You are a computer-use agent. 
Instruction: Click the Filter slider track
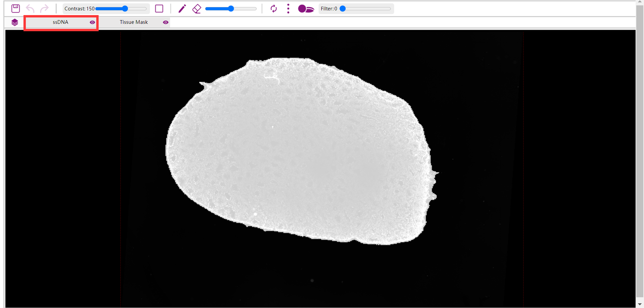(x=365, y=9)
